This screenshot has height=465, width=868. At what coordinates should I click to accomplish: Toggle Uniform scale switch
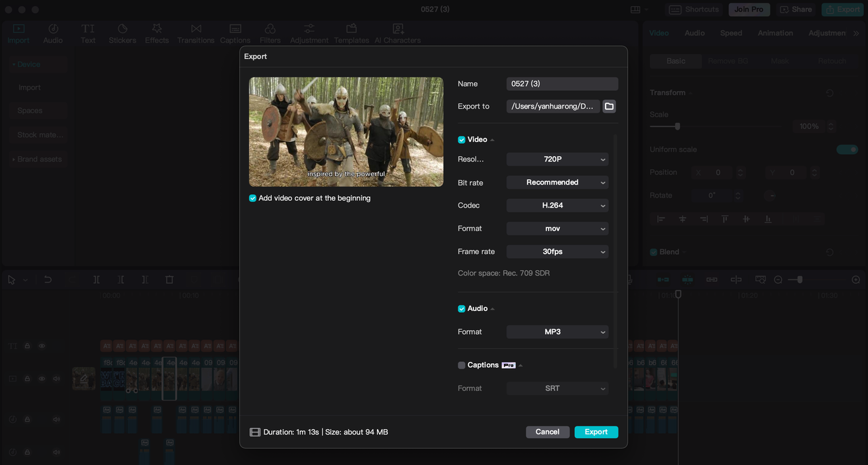[x=847, y=149]
